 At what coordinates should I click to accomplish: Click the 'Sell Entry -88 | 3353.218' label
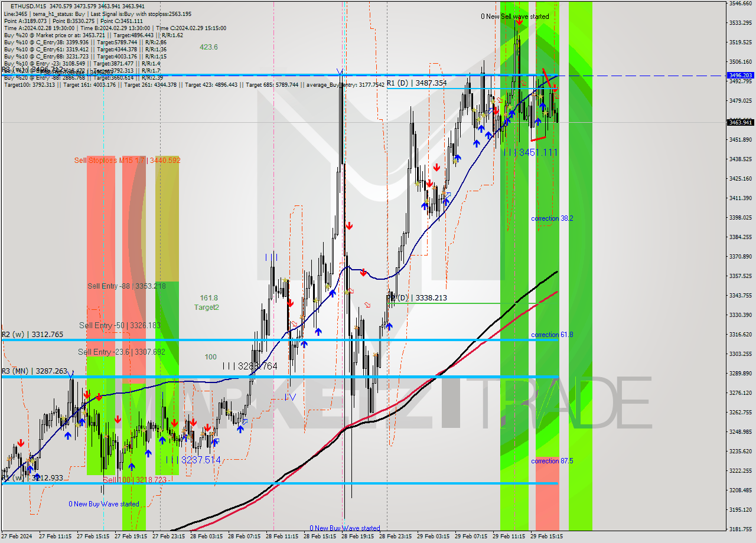[126, 286]
